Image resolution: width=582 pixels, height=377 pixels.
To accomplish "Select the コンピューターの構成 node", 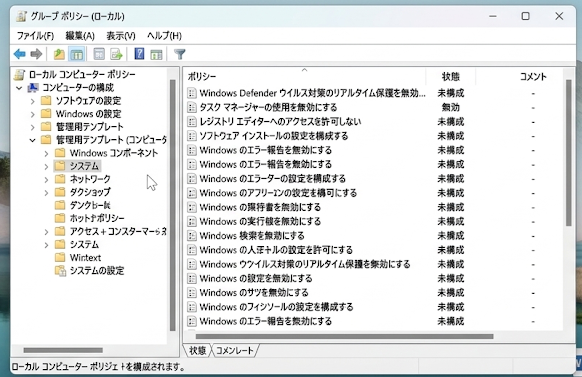I will click(78, 88).
